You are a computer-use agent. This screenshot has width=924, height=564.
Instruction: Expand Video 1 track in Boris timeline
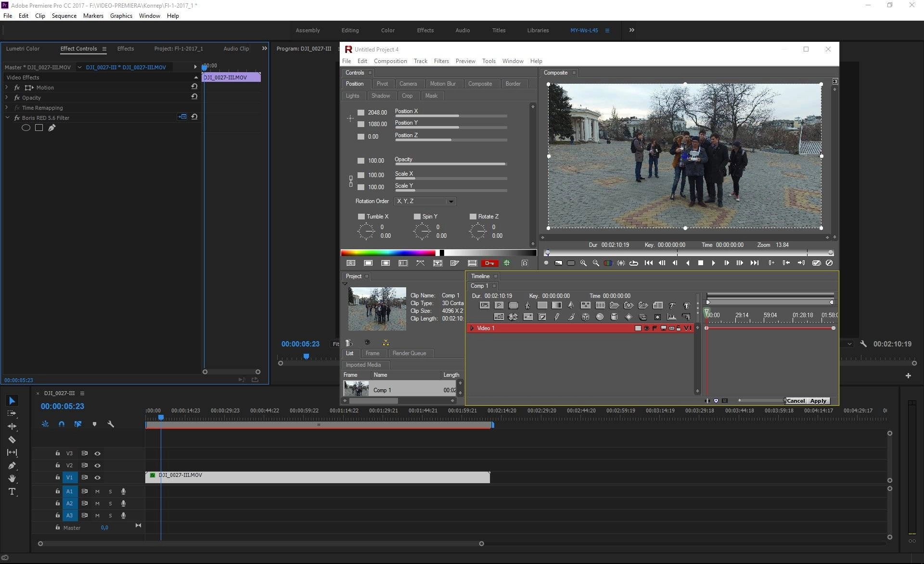click(x=472, y=328)
